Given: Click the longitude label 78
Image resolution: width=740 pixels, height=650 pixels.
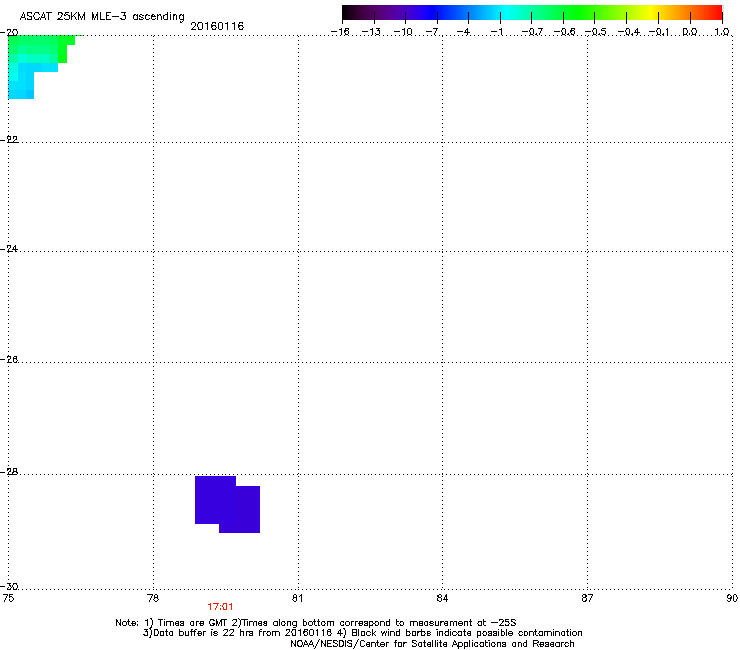Looking at the screenshot, I should pyautogui.click(x=153, y=598).
